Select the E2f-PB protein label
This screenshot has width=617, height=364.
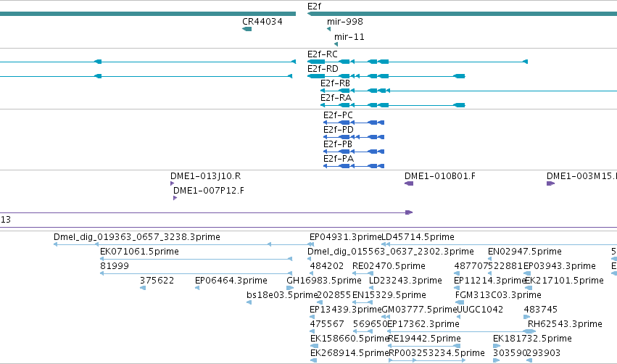click(338, 144)
